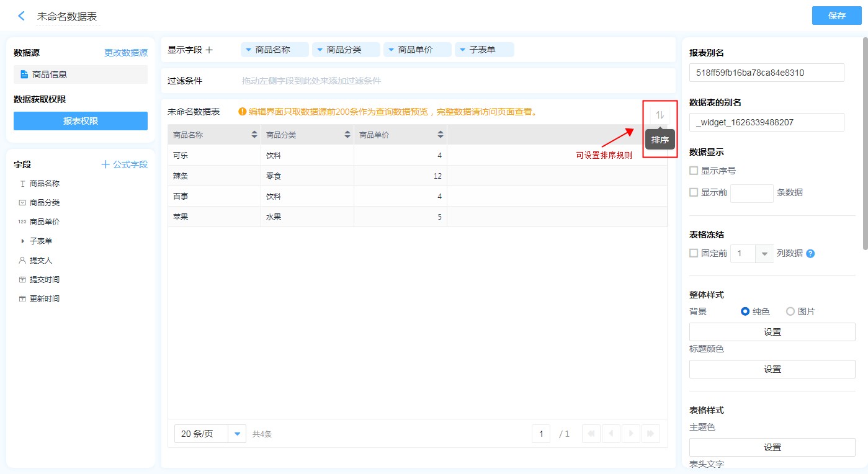Viewport: 868px width, 474px height.
Task: Sort by 商品单价 column header arrows
Action: pyautogui.click(x=441, y=135)
